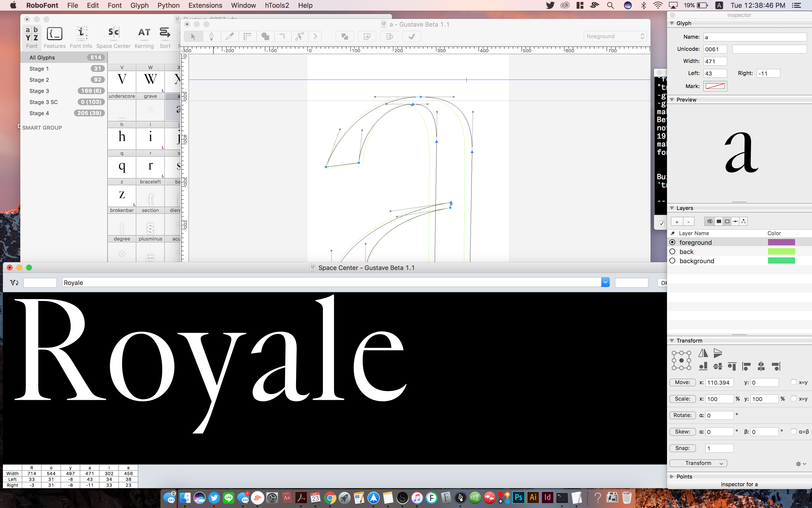
Task: Toggle layer stroke display button
Action: (727, 221)
